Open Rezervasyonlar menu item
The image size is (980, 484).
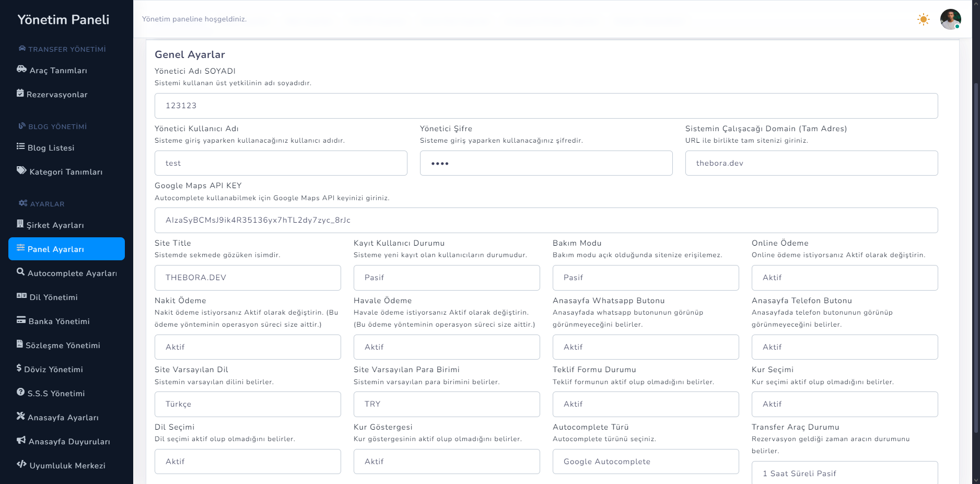click(66, 94)
